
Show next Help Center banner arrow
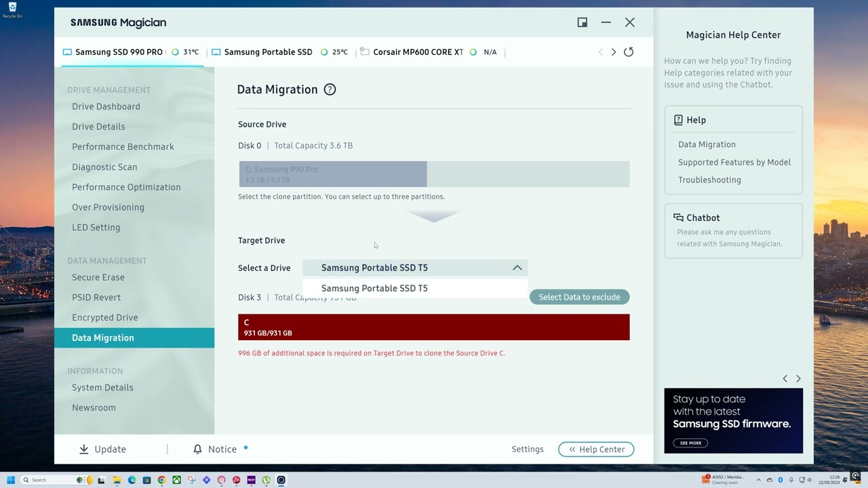coord(798,379)
